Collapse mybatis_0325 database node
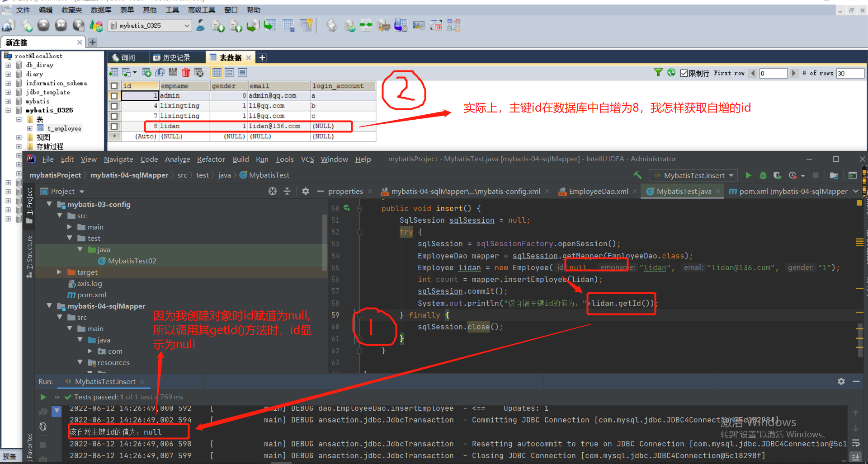The image size is (868, 464). [x=8, y=110]
